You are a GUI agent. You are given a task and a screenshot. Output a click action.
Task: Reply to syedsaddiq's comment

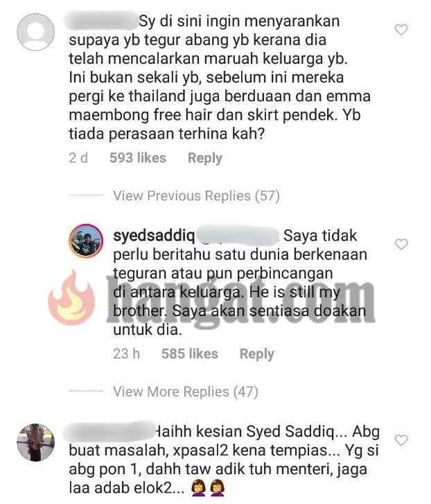point(257,354)
